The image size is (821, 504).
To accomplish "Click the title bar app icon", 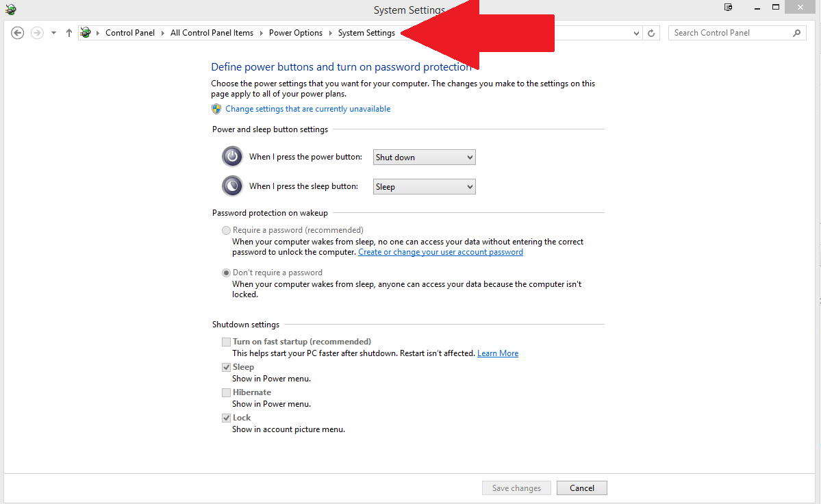I will coord(10,9).
